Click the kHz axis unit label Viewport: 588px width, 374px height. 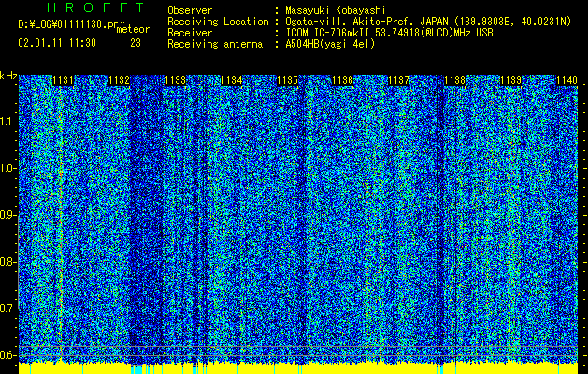click(x=8, y=76)
